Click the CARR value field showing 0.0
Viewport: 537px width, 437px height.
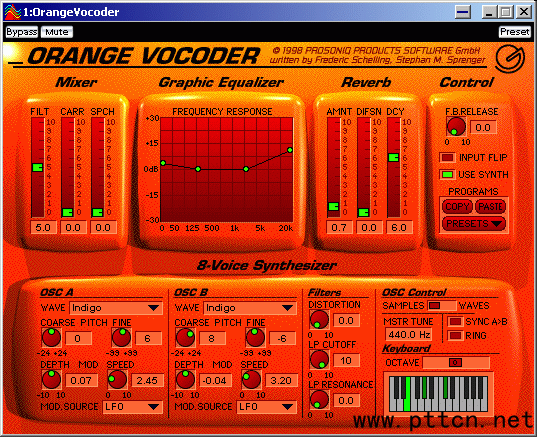click(x=73, y=227)
